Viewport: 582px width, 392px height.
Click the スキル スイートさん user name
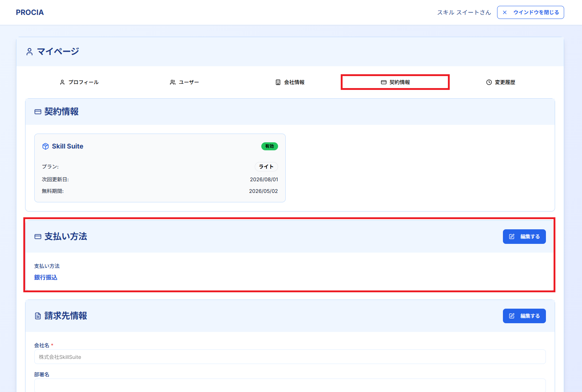464,12
